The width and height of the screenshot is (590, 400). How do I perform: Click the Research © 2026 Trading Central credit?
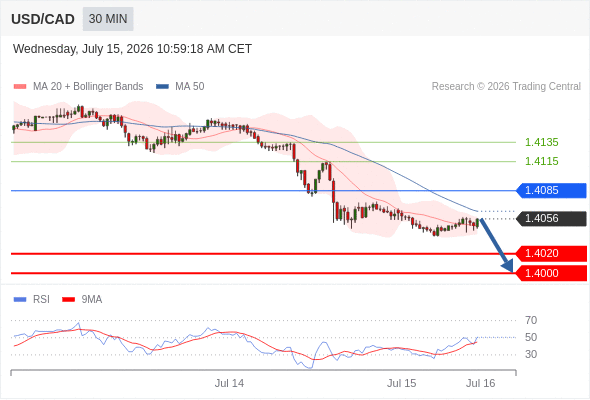point(506,87)
